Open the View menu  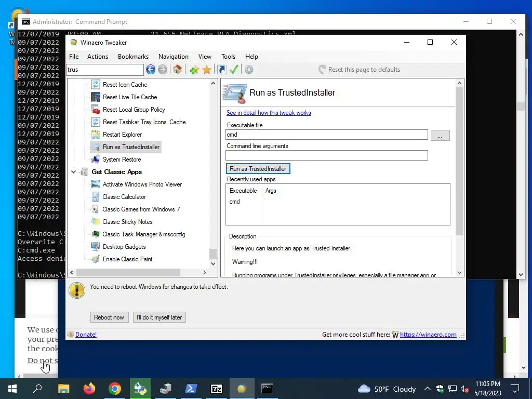click(x=205, y=57)
